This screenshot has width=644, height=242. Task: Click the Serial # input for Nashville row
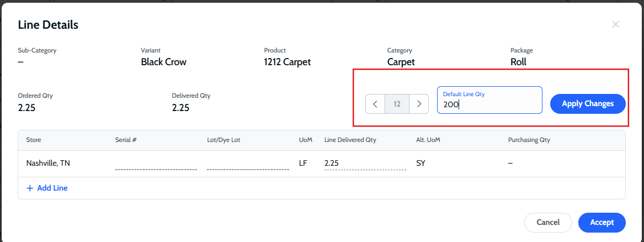(156, 164)
